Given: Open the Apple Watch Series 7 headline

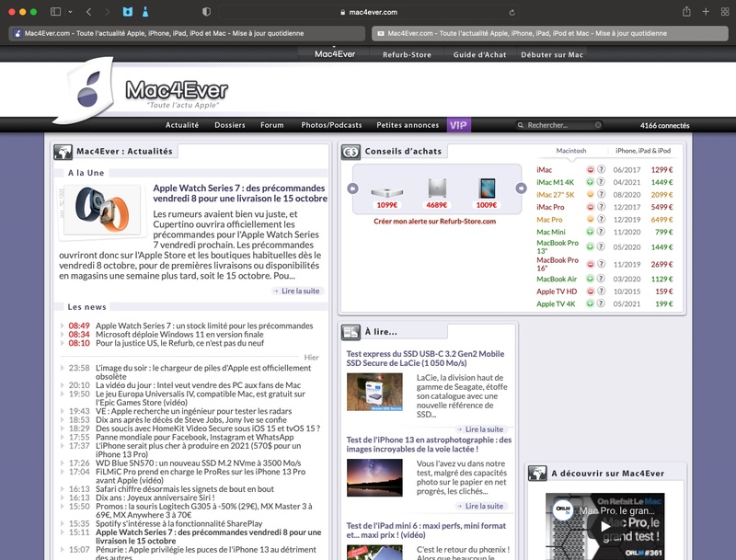Looking at the screenshot, I should coord(240,193).
